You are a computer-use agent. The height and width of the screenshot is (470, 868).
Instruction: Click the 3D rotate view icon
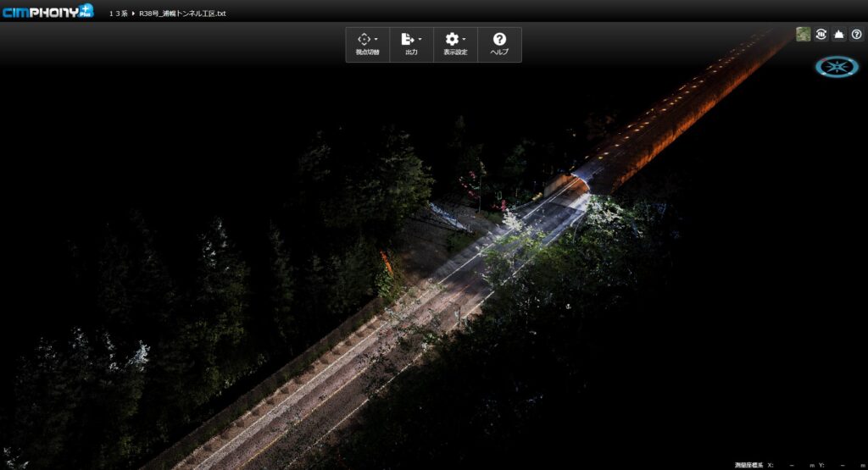click(821, 34)
